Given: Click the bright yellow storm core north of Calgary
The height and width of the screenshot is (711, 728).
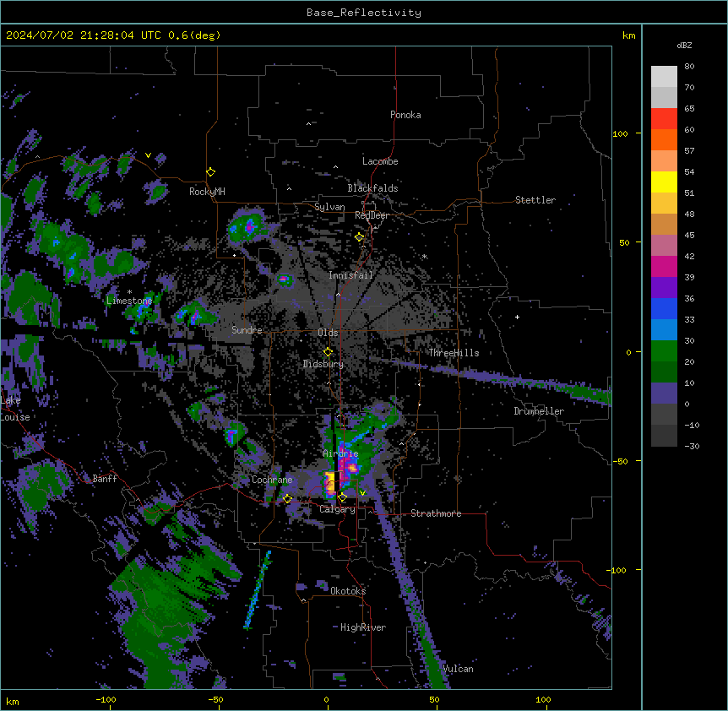Looking at the screenshot, I should coord(330,483).
